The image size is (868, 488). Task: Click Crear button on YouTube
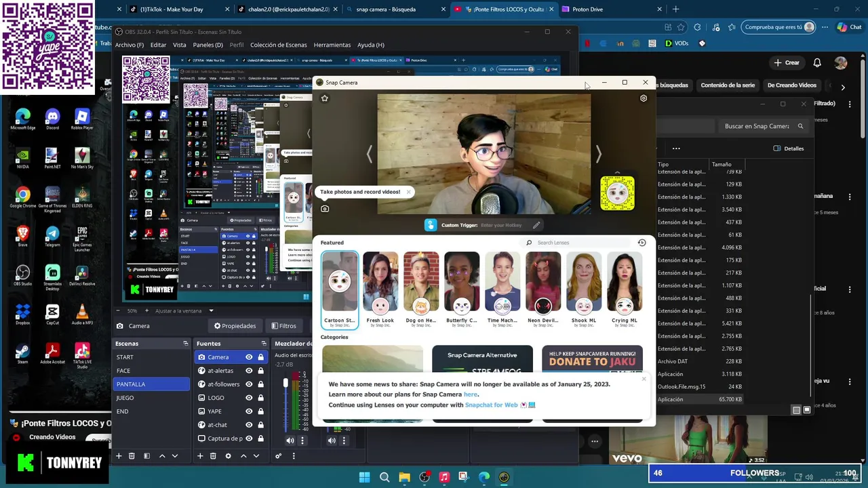click(787, 62)
